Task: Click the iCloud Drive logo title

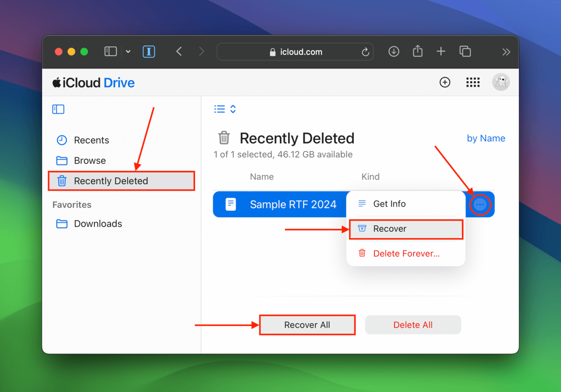Action: point(93,83)
